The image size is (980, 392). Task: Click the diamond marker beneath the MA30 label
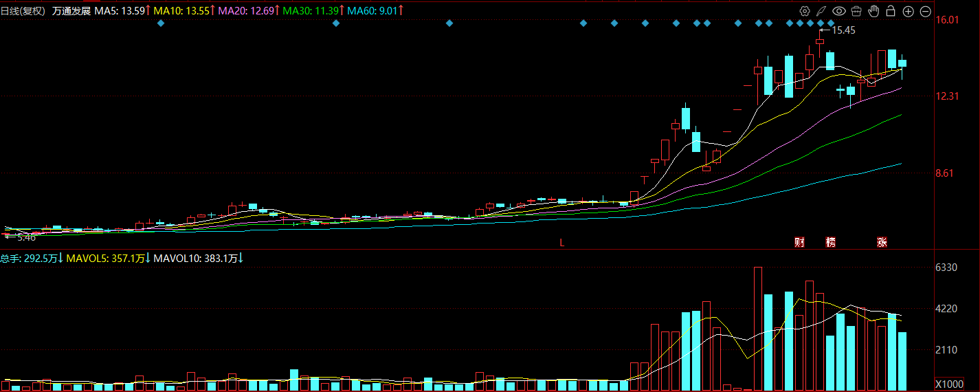coord(336,23)
